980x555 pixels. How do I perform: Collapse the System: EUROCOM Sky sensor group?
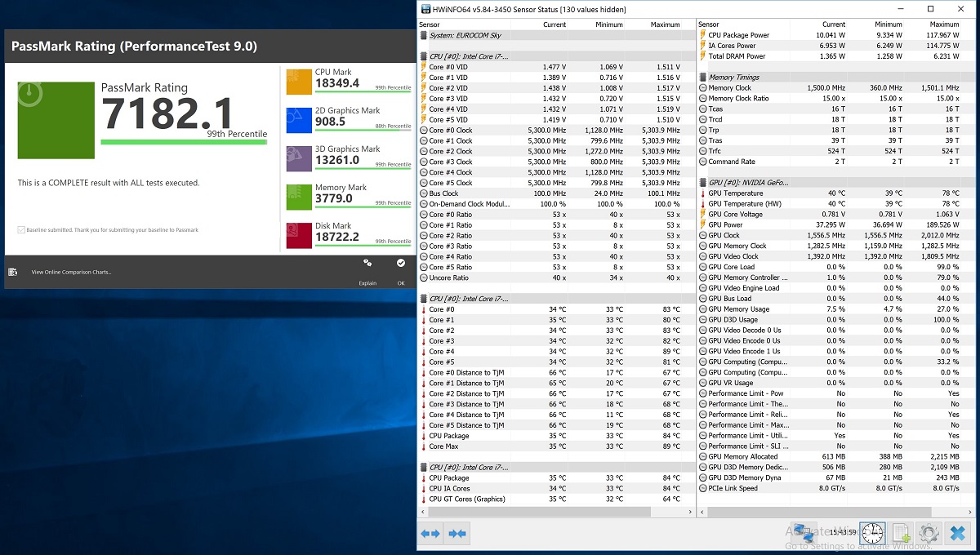pyautogui.click(x=464, y=35)
